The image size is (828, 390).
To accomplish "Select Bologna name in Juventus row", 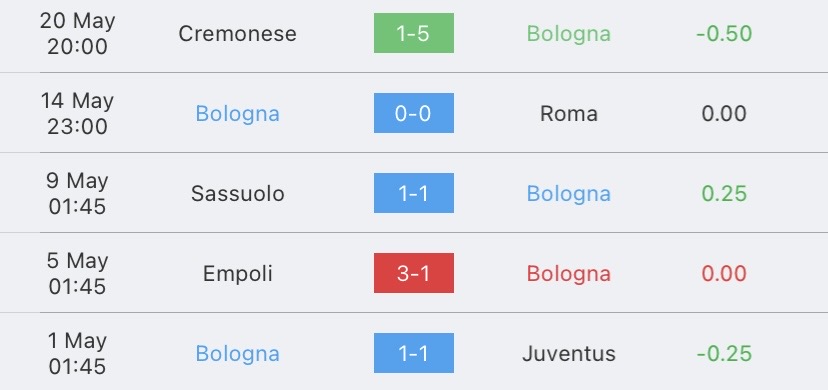I will pos(237,354).
